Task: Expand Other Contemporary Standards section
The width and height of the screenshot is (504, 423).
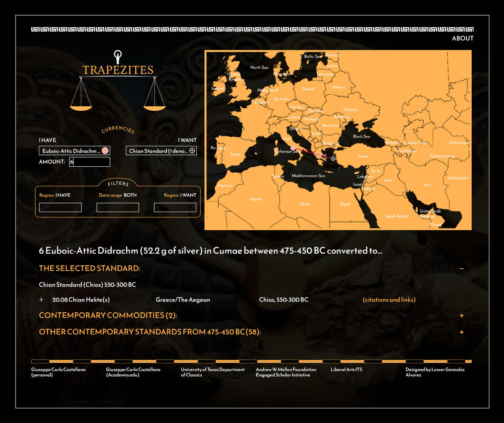Action: (461, 332)
